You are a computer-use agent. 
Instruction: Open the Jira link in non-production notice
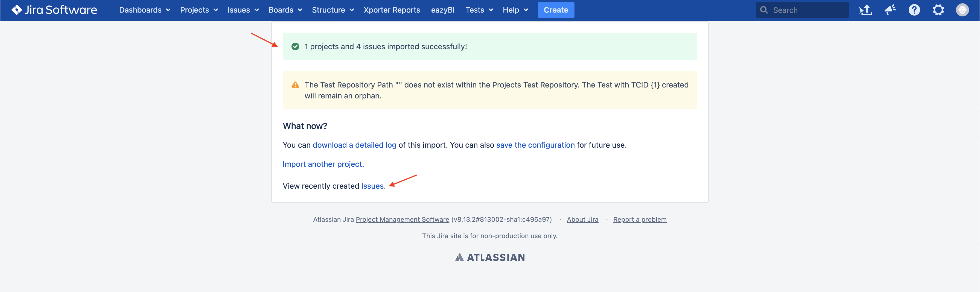pos(442,236)
